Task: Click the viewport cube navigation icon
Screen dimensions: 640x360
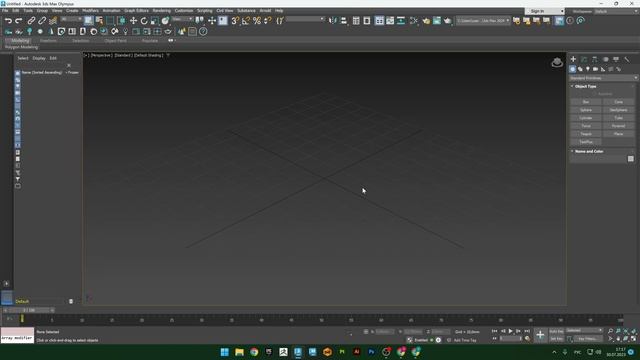Action: tap(557, 62)
